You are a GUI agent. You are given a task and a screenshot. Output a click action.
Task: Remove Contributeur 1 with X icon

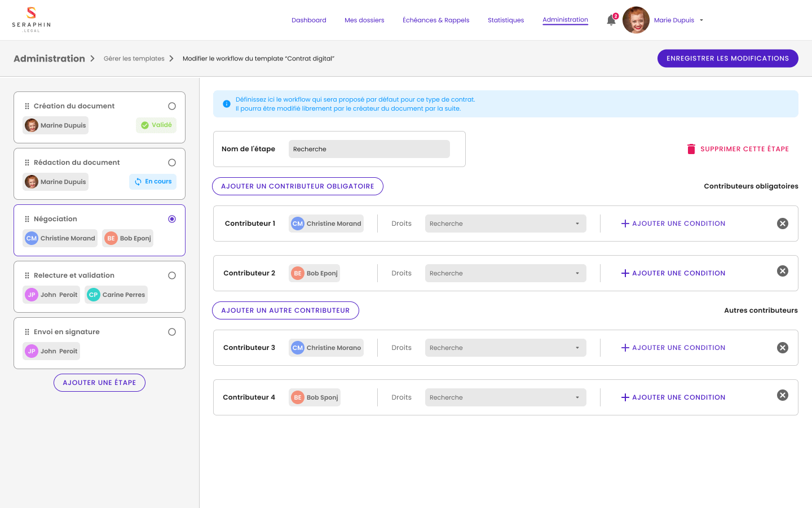(782, 224)
